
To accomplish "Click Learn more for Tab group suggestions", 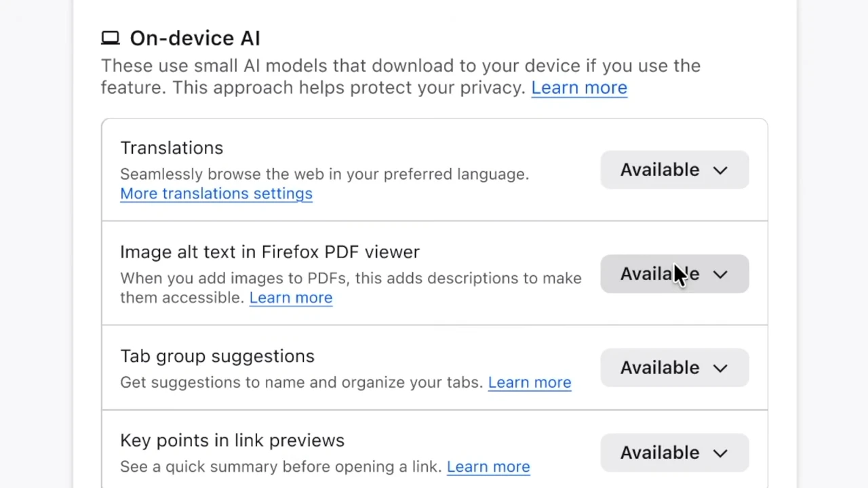I will click(529, 382).
